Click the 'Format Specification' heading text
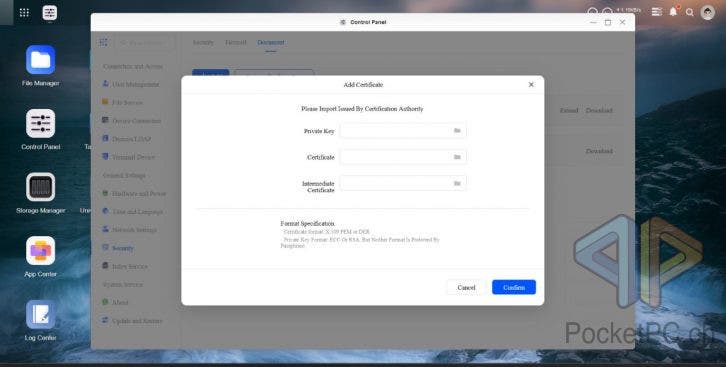Image resolution: width=726 pixels, height=367 pixels. [x=307, y=224]
